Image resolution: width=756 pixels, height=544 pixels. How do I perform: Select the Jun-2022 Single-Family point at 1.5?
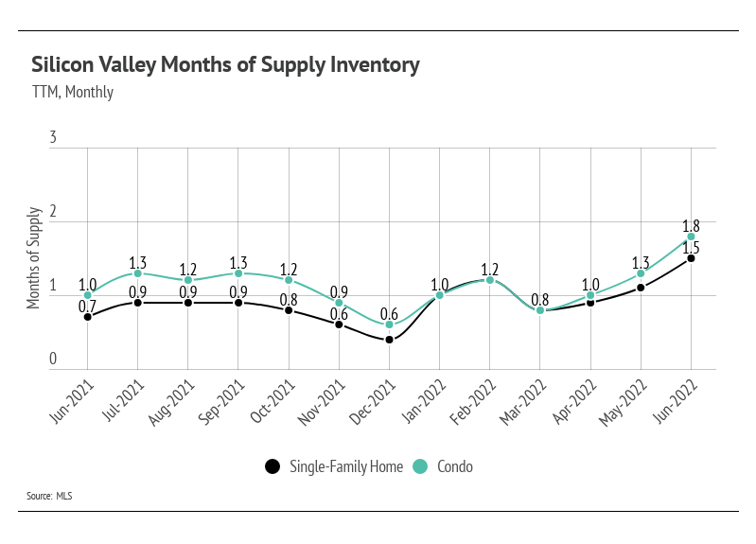click(691, 258)
